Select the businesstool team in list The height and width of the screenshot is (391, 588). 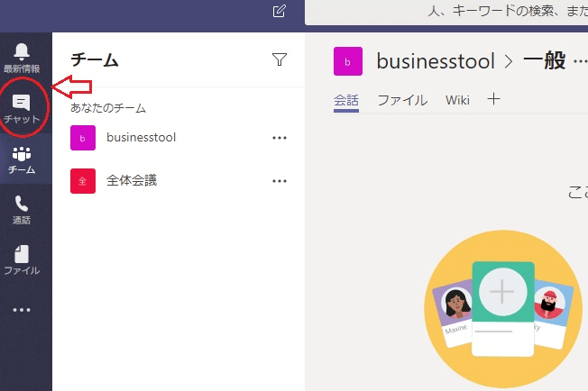point(141,138)
